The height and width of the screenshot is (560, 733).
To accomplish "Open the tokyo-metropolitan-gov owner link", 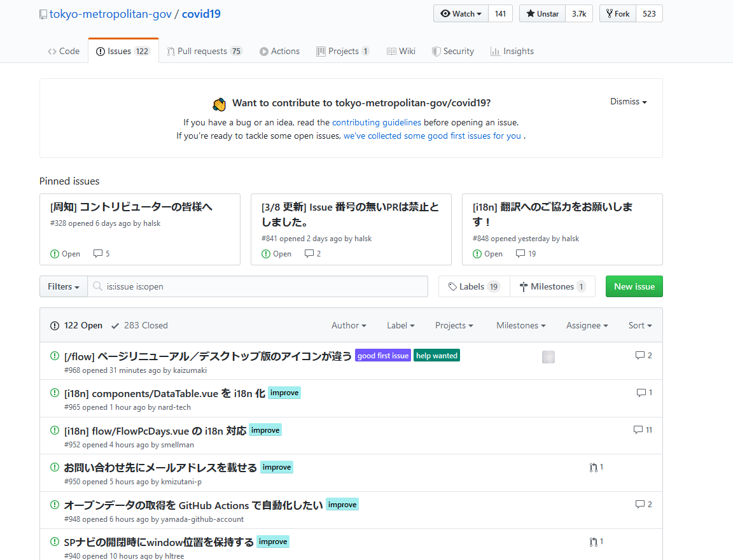I will (x=110, y=14).
